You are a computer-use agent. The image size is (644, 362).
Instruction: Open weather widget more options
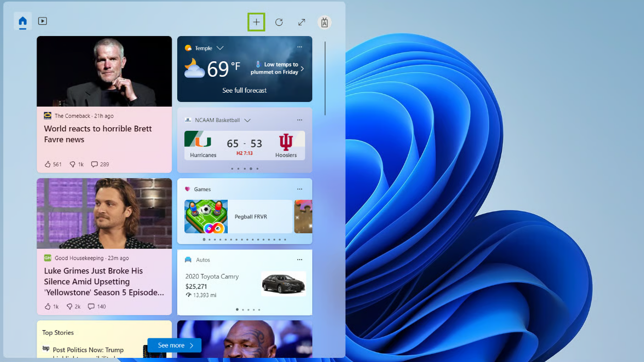point(300,47)
